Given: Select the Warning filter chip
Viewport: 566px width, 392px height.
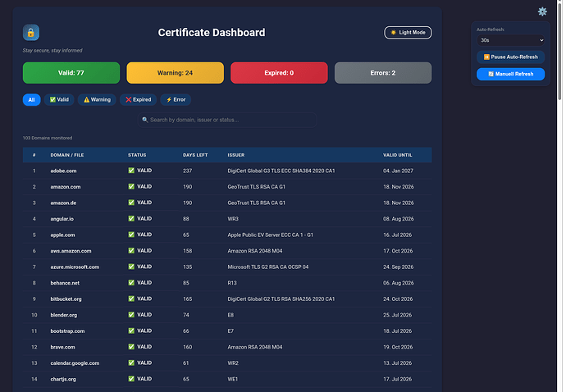Looking at the screenshot, I should pos(97,99).
